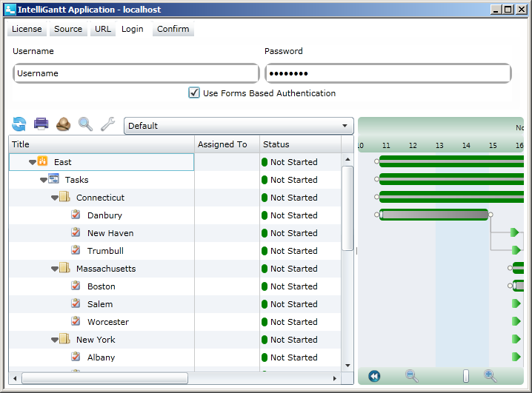Image resolution: width=532 pixels, height=393 pixels.
Task: Select the Login tab
Action: pyautogui.click(x=133, y=29)
